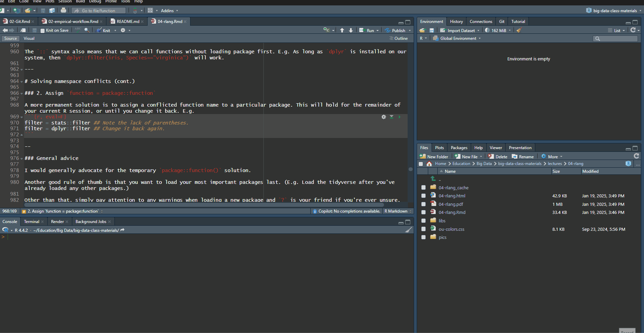Open the 162 MiB memory usage dropdown

coord(498,30)
